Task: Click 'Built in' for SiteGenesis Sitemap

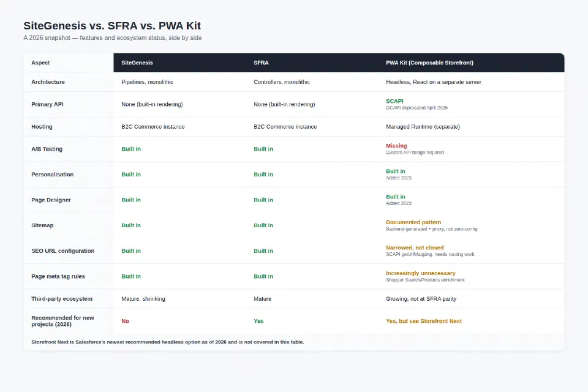Action: [x=131, y=225]
